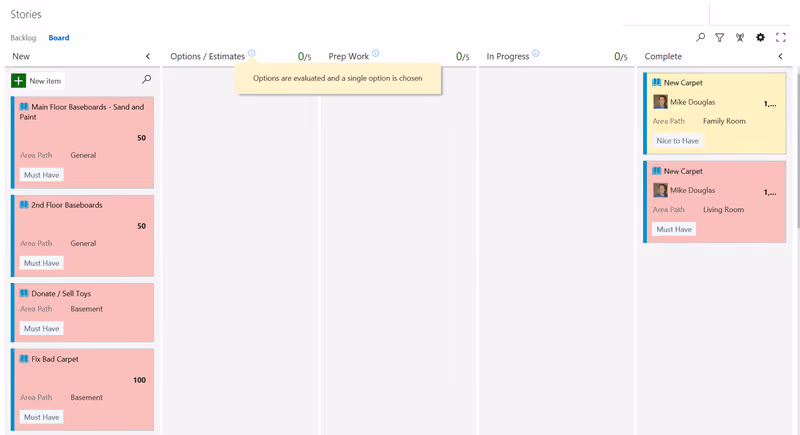
Task: Click the Stories page heading
Action: click(x=26, y=14)
